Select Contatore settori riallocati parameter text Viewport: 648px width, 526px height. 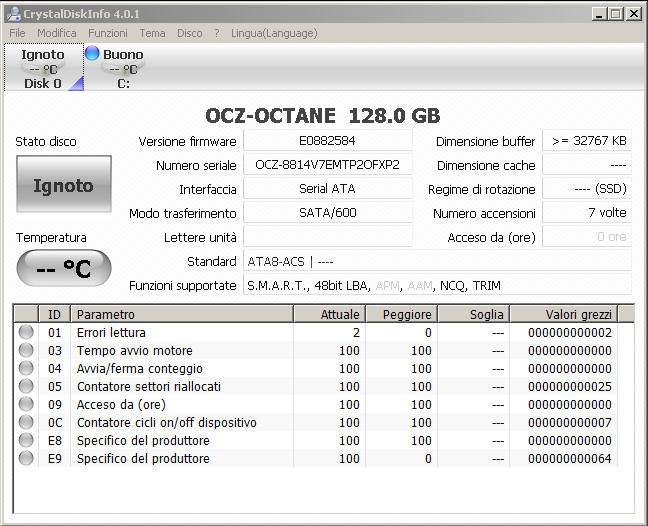pos(149,386)
